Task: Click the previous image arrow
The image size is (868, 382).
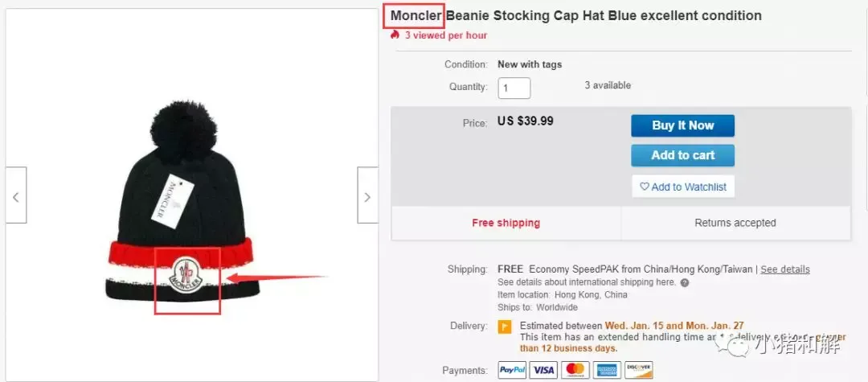Action: [16, 195]
